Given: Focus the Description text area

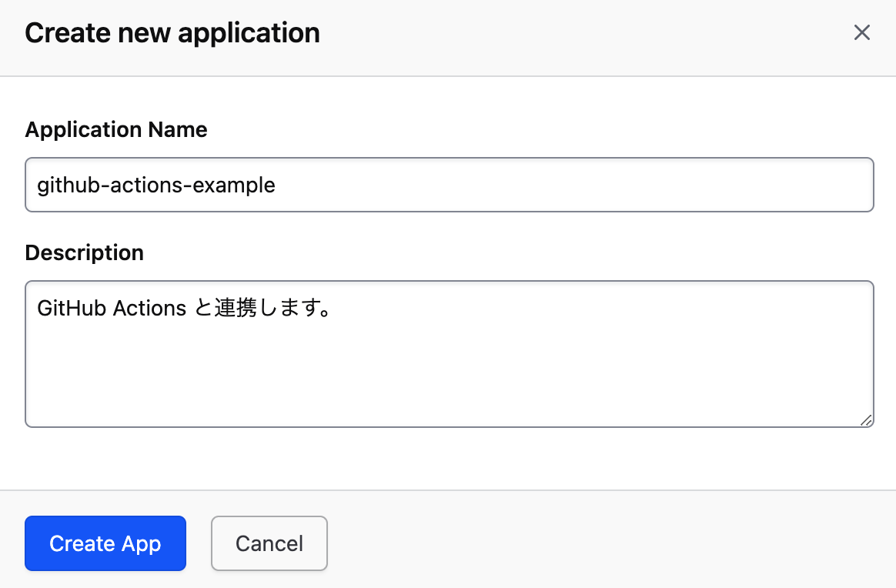Looking at the screenshot, I should pos(449,354).
